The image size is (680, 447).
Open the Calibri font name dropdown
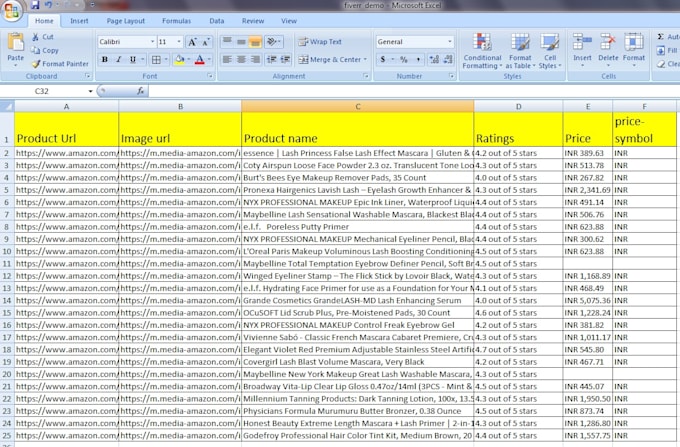point(152,42)
